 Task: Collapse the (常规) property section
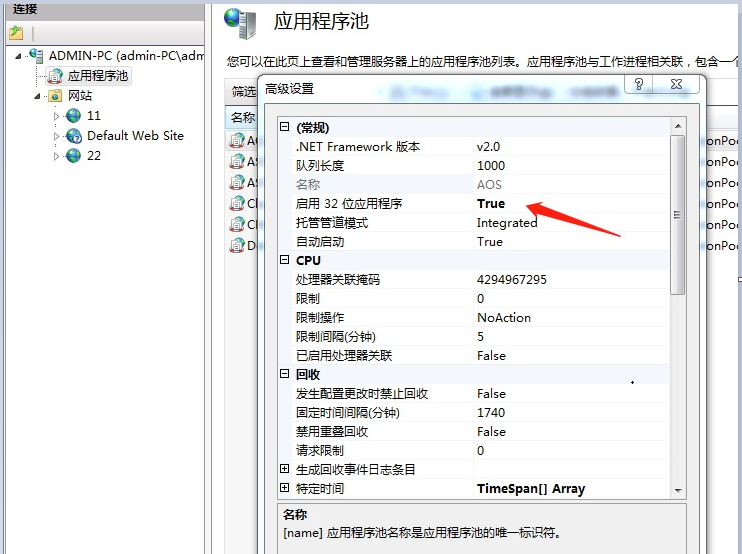click(x=284, y=127)
